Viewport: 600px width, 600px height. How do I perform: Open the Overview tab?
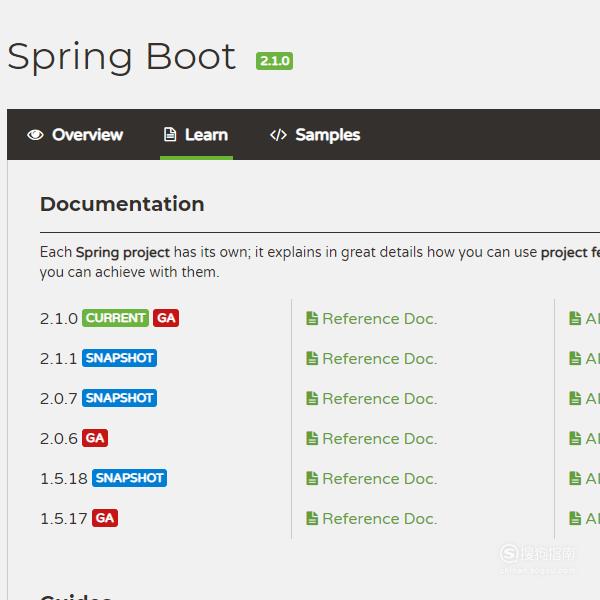click(x=75, y=135)
